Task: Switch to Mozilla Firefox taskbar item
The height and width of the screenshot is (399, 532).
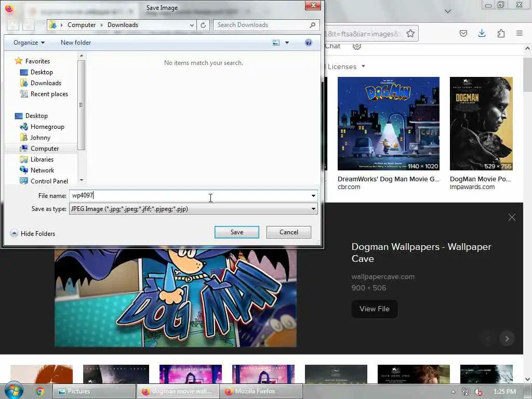Action: click(x=261, y=391)
